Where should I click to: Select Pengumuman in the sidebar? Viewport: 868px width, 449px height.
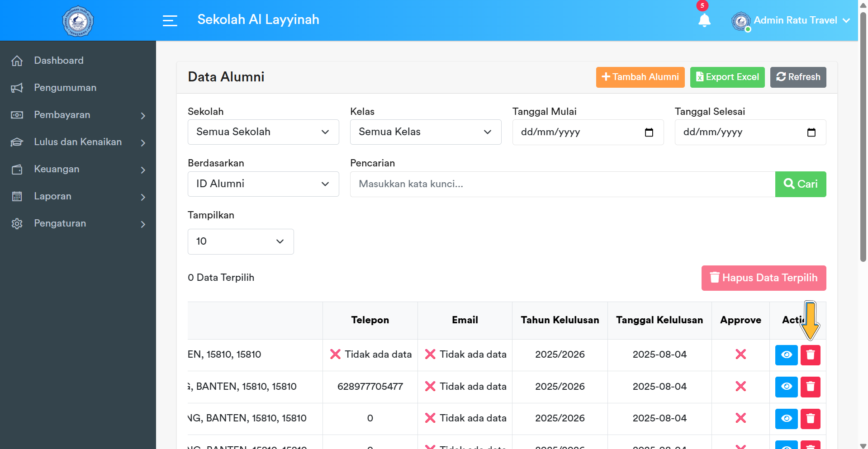(x=65, y=88)
